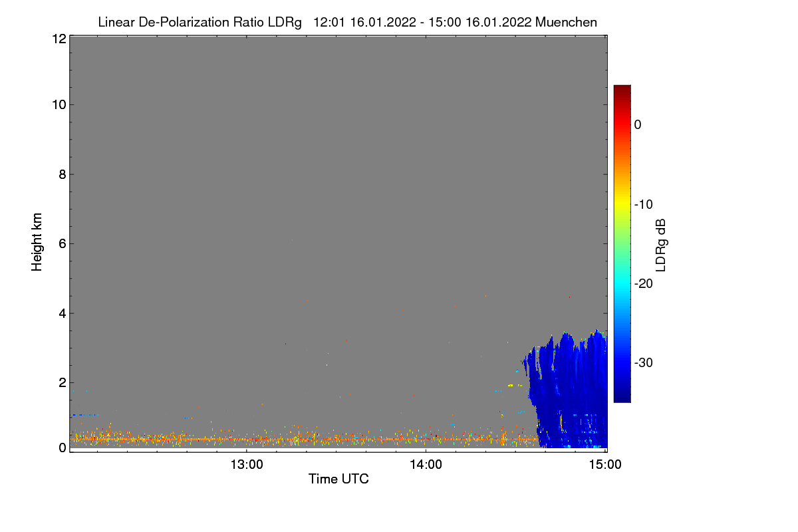Screen dimensions: 798x532
Task: Click the height tick label 6
Action: (x=61, y=243)
